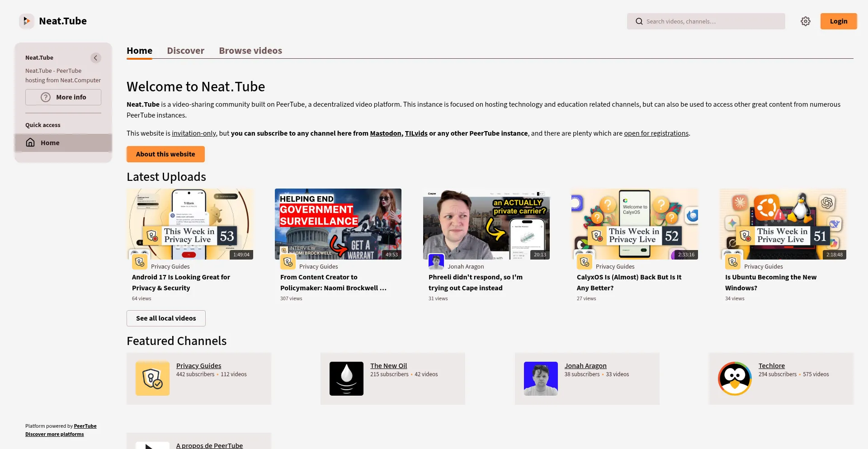Open Privacy Guides avatar under CalyxOS video

pyautogui.click(x=585, y=262)
